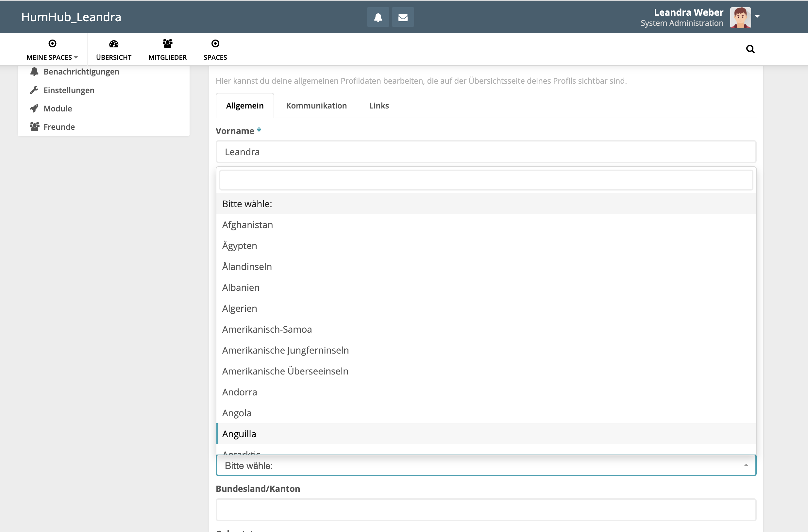Open the notifications bell icon
This screenshot has height=532, width=808.
click(378, 17)
